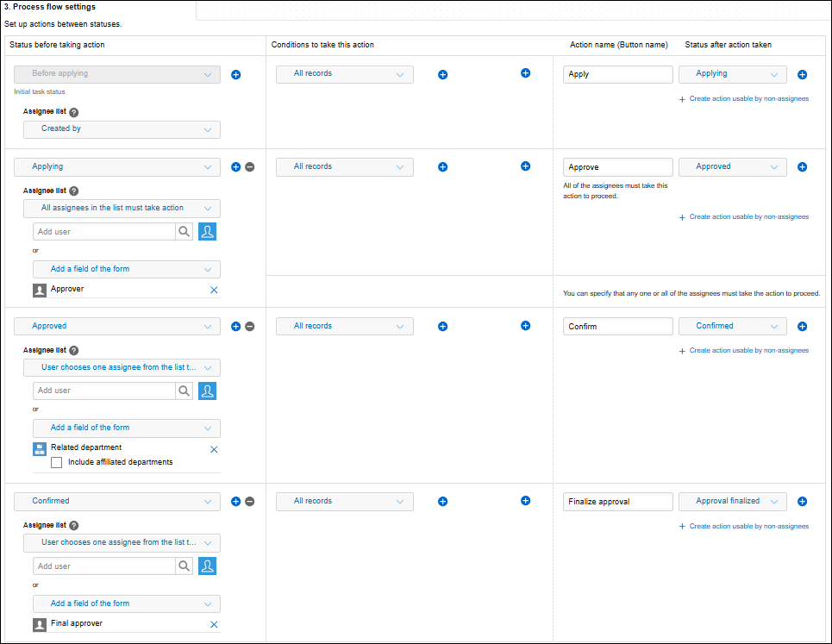Add a new status after "Before applying"
Viewport: 832px width, 644px height.
[x=235, y=74]
